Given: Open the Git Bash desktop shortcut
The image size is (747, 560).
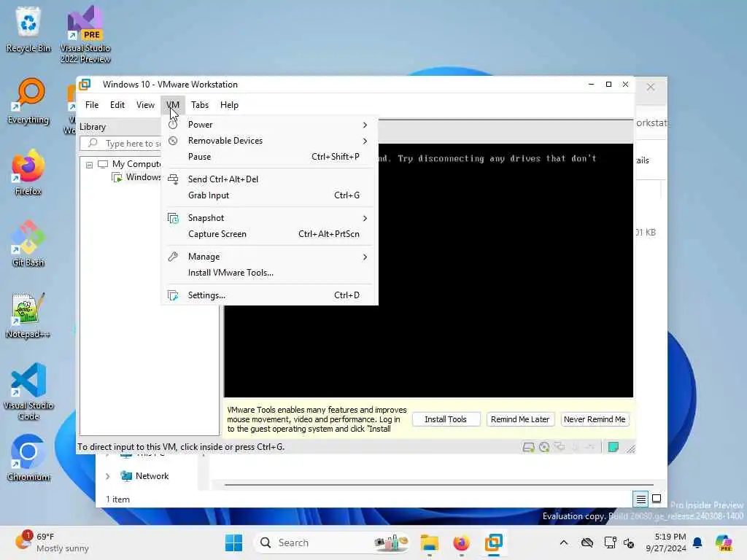Looking at the screenshot, I should 28,244.
